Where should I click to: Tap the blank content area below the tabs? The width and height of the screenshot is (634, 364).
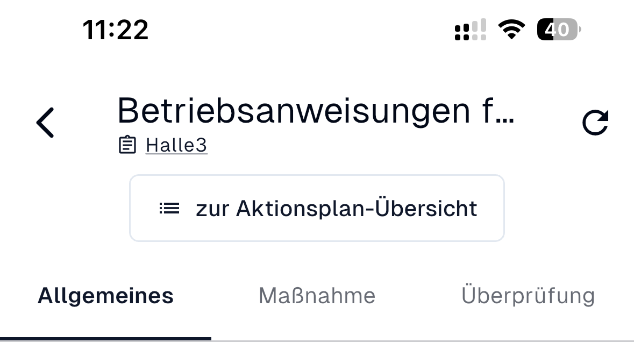317,353
